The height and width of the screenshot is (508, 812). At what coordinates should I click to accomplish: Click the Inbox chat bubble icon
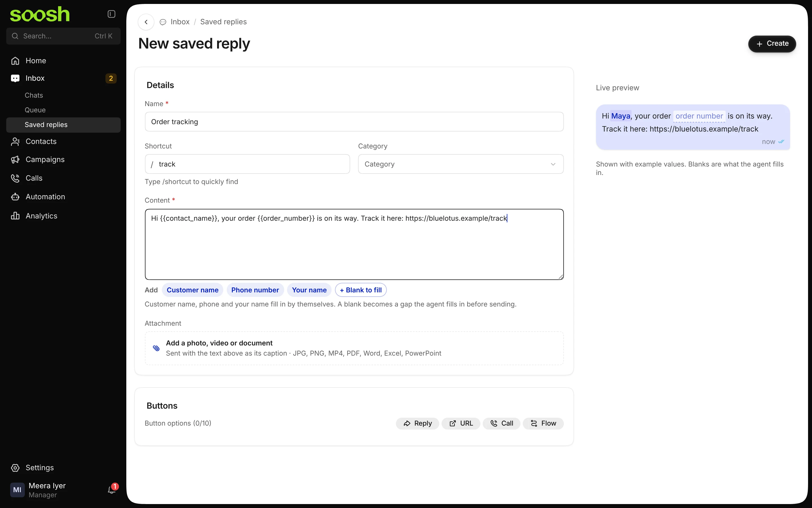coord(15,78)
